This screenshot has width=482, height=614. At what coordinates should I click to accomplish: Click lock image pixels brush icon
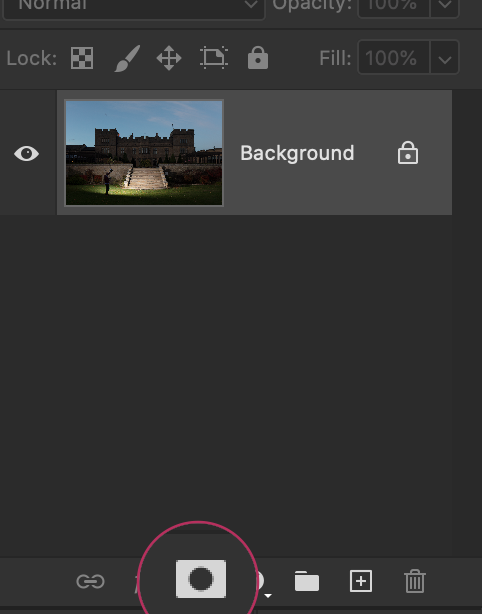pyautogui.click(x=127, y=58)
